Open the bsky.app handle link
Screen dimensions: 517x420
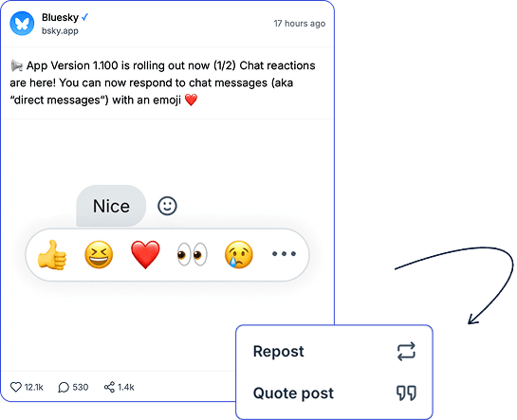click(60, 31)
